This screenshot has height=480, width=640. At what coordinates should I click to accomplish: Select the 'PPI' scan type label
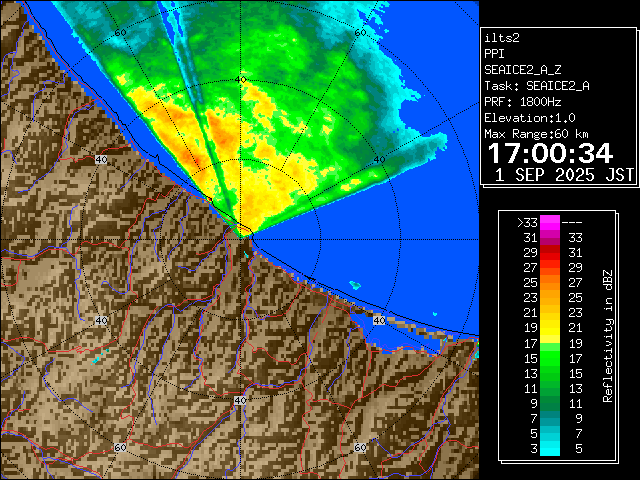[x=495, y=53]
